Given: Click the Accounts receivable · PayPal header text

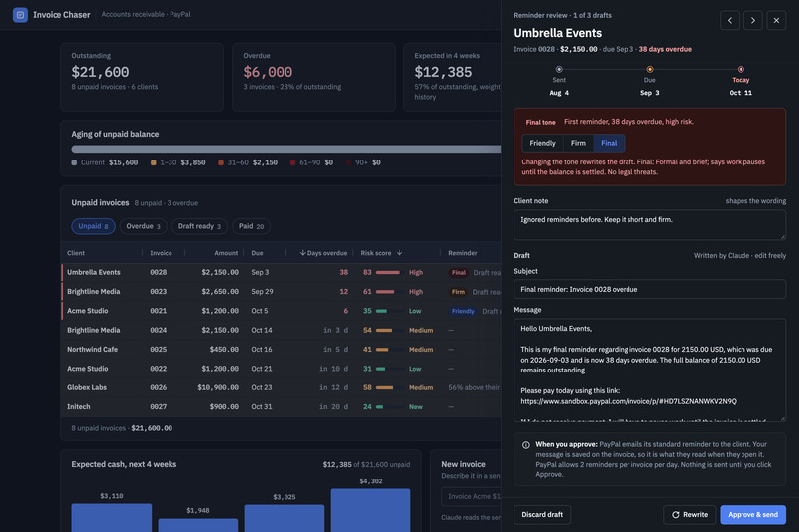Looking at the screenshot, I should [146, 14].
